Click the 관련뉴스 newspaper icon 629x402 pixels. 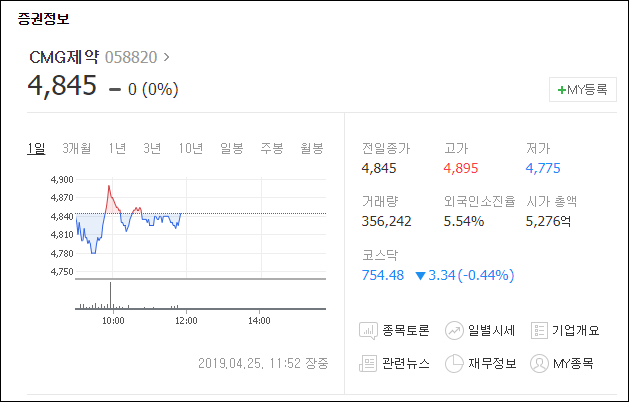pyautogui.click(x=368, y=363)
